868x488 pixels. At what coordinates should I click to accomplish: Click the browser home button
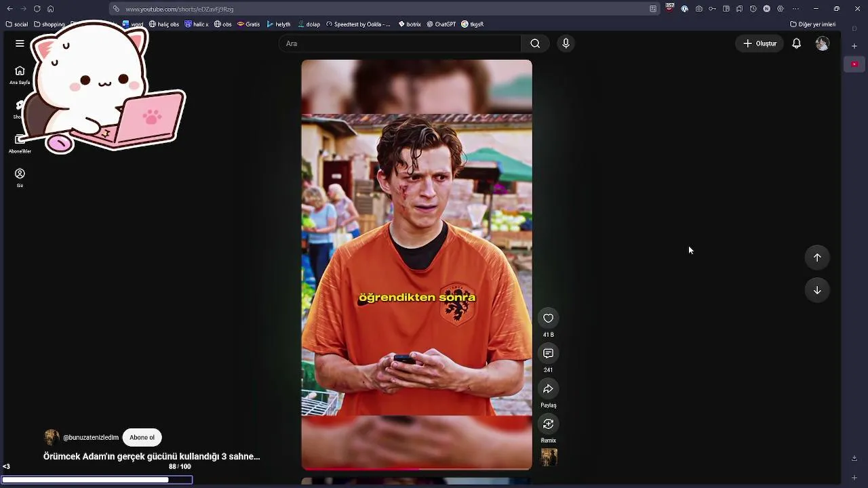coord(50,9)
